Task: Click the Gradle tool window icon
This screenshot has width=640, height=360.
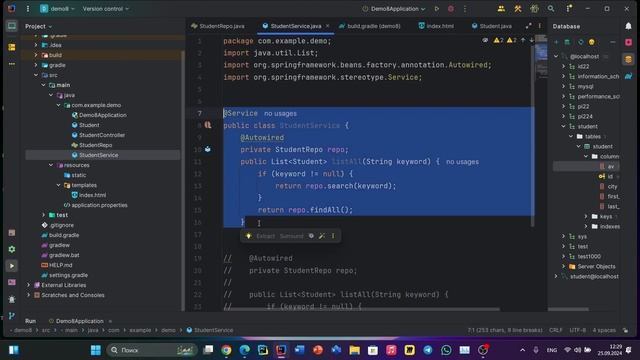Action: click(629, 76)
